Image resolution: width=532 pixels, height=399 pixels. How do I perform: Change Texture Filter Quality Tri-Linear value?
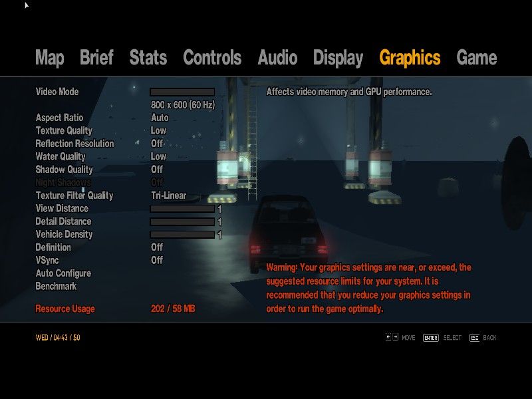[x=169, y=196]
